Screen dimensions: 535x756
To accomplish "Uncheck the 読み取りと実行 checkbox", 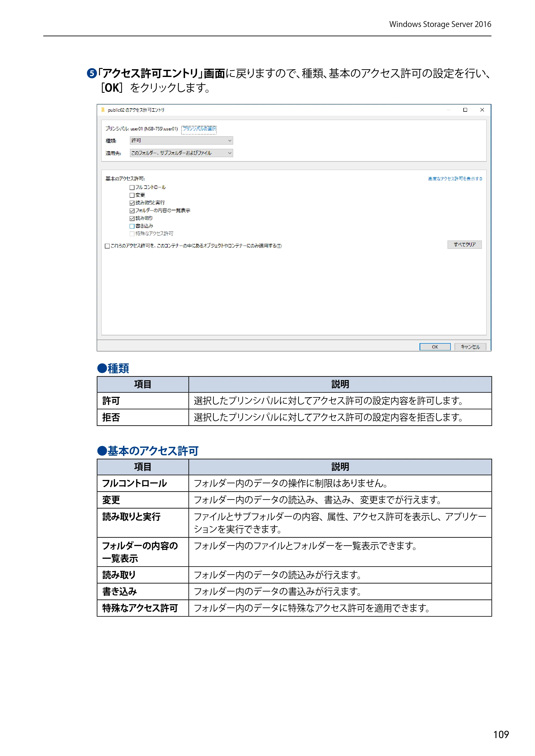I will tap(132, 203).
